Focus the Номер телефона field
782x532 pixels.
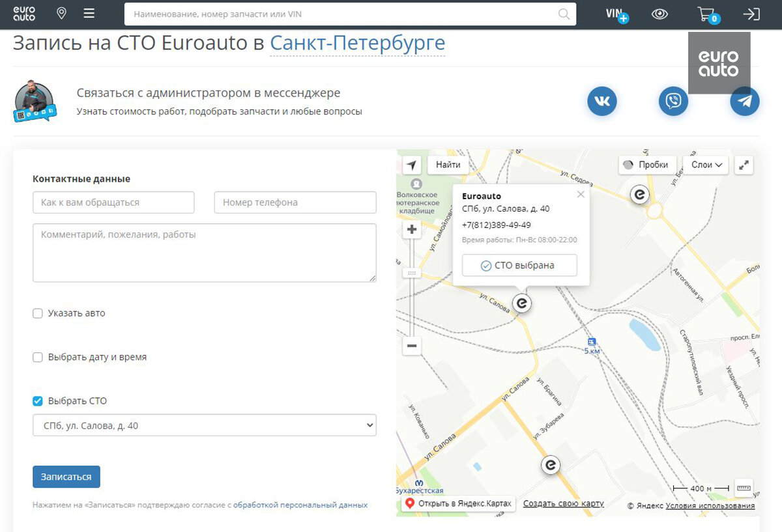(295, 203)
